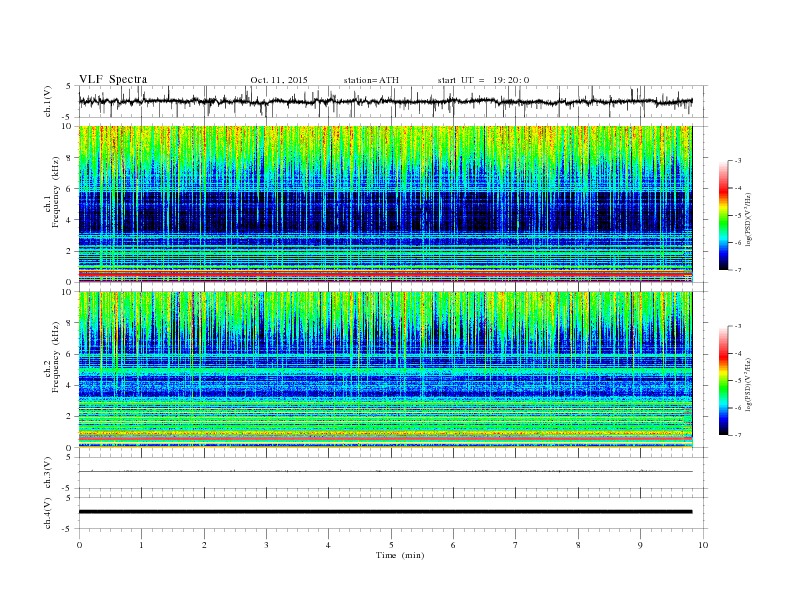Click the "2" kHz tick on ch.2 spectrogram
This screenshot has width=792, height=612.
(x=70, y=417)
